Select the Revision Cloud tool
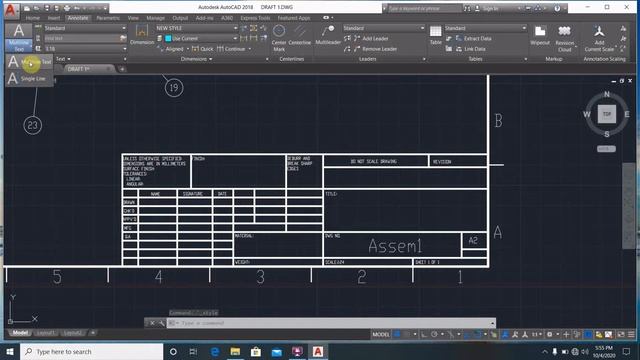640x360 pixels. 564,38
